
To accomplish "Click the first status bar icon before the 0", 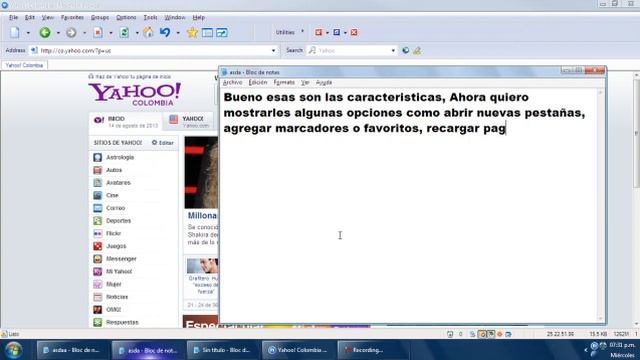I will click(450, 334).
